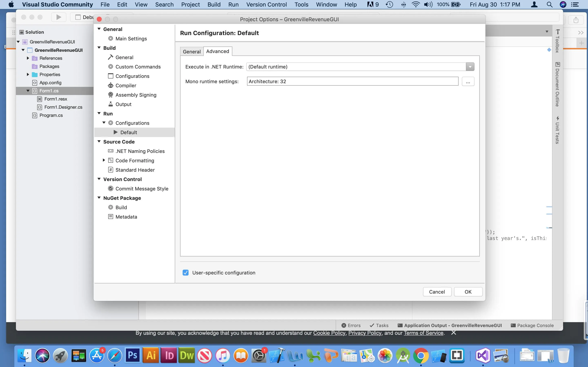The image size is (588, 367).
Task: Select the Compiler build option
Action: tap(126, 85)
